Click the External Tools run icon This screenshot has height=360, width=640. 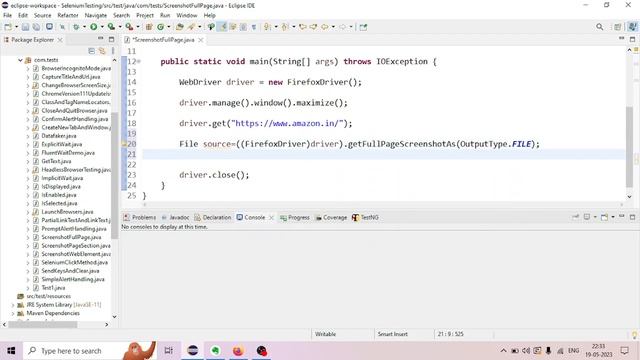pyautogui.click(x=129, y=27)
